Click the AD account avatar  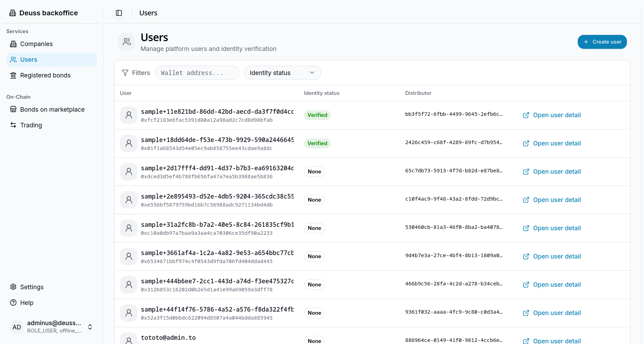[17, 327]
